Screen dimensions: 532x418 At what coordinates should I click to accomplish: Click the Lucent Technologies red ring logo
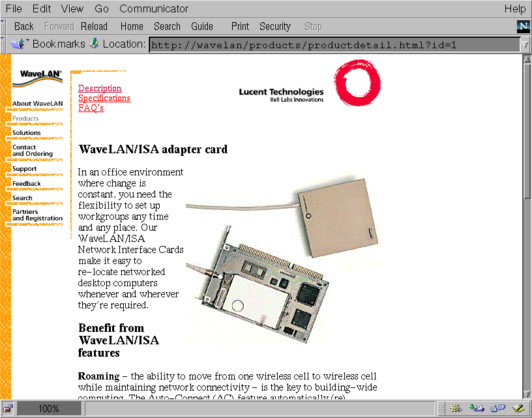click(357, 82)
